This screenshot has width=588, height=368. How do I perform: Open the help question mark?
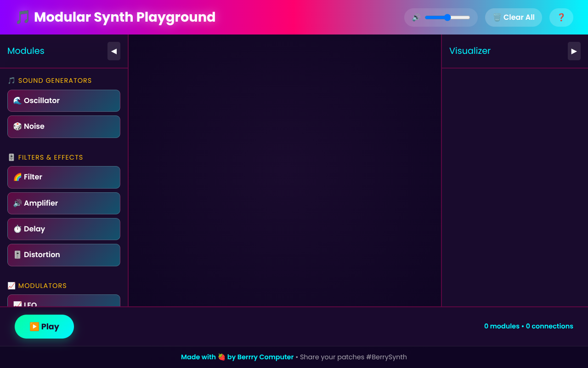(x=561, y=17)
